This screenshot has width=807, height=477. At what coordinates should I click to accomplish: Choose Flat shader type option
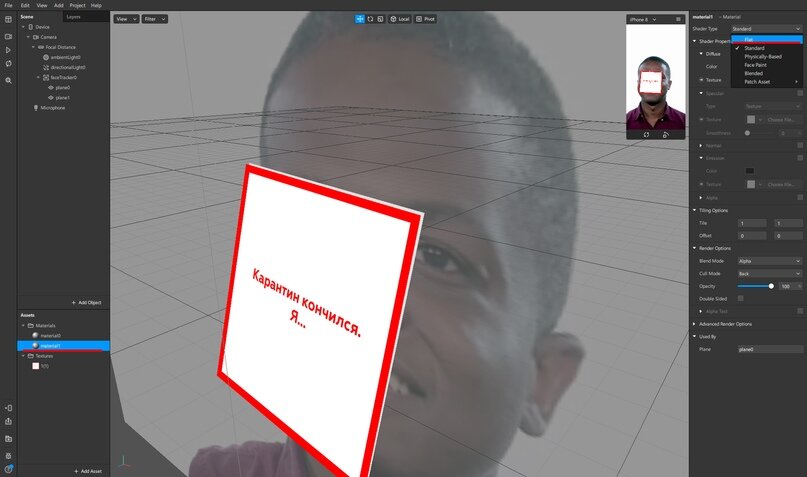coord(767,40)
